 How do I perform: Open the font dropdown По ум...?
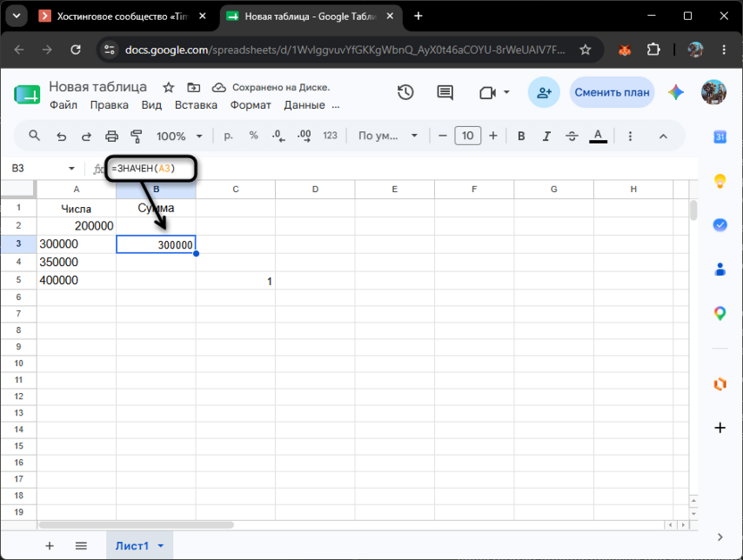[388, 136]
